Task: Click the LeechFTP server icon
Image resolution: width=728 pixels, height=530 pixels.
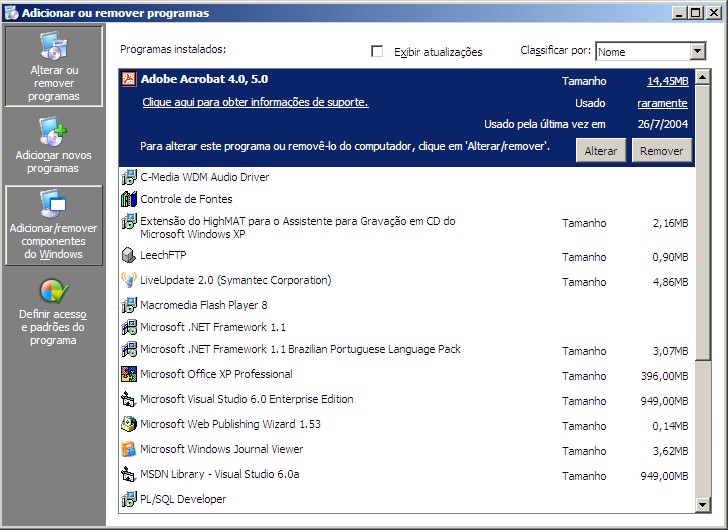Action: (129, 255)
